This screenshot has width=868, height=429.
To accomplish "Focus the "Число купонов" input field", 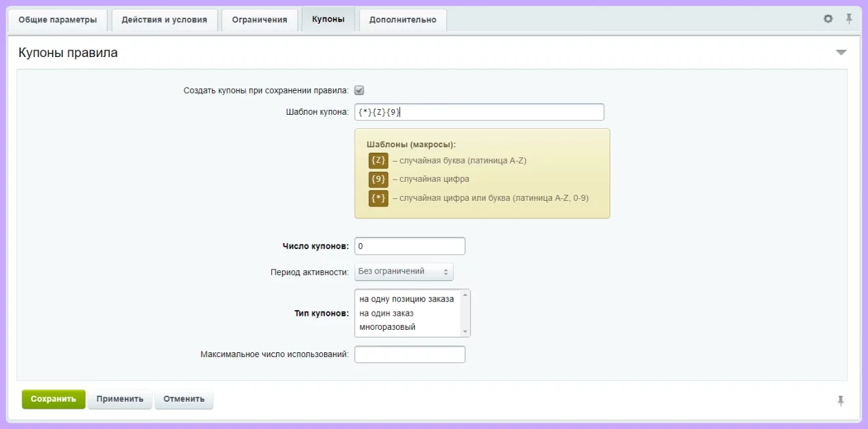I will 410,246.
